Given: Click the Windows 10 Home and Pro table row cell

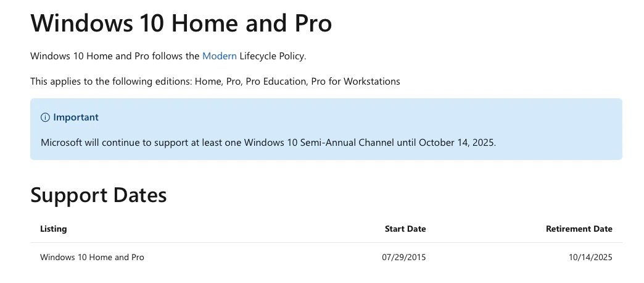Looking at the screenshot, I should [x=92, y=258].
